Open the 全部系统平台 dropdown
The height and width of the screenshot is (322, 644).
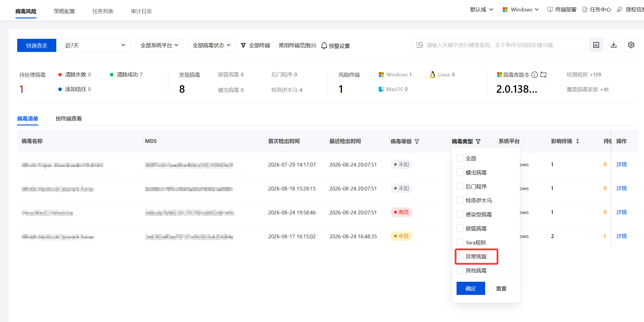click(x=159, y=45)
